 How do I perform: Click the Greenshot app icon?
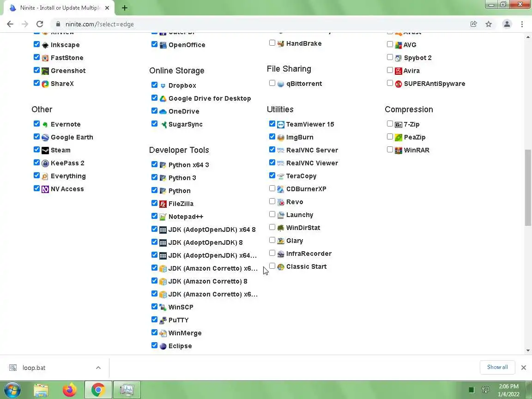[x=45, y=71]
